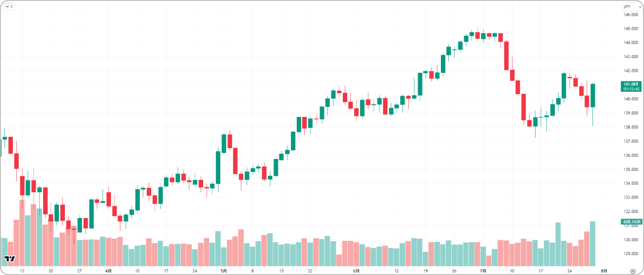Click the tallest green volume bar at far right
644x275 pixels.
592,244
